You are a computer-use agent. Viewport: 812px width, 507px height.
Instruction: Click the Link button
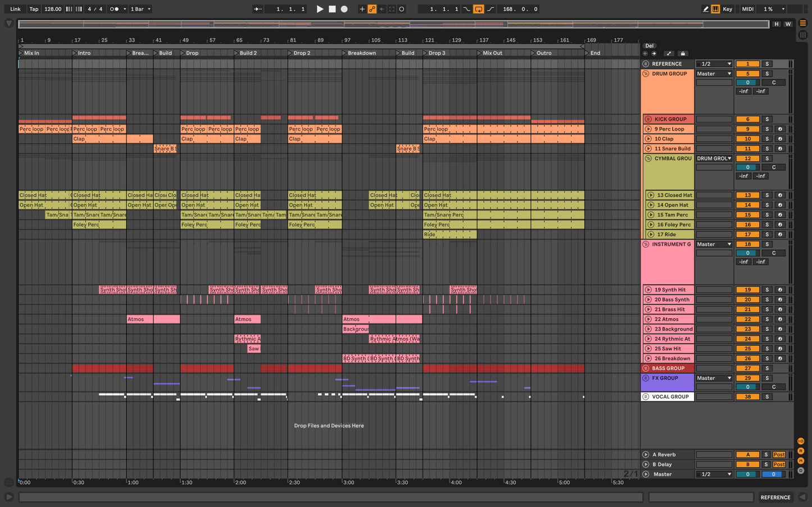(x=15, y=9)
